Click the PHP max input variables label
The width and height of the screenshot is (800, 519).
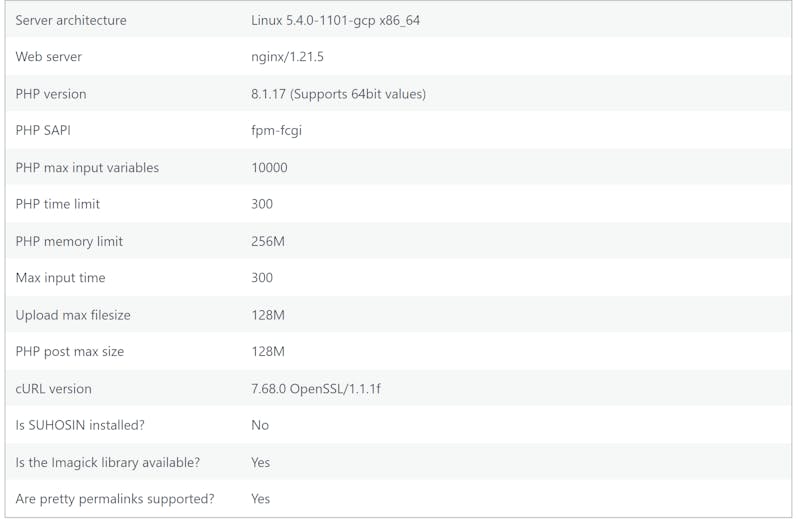point(87,168)
